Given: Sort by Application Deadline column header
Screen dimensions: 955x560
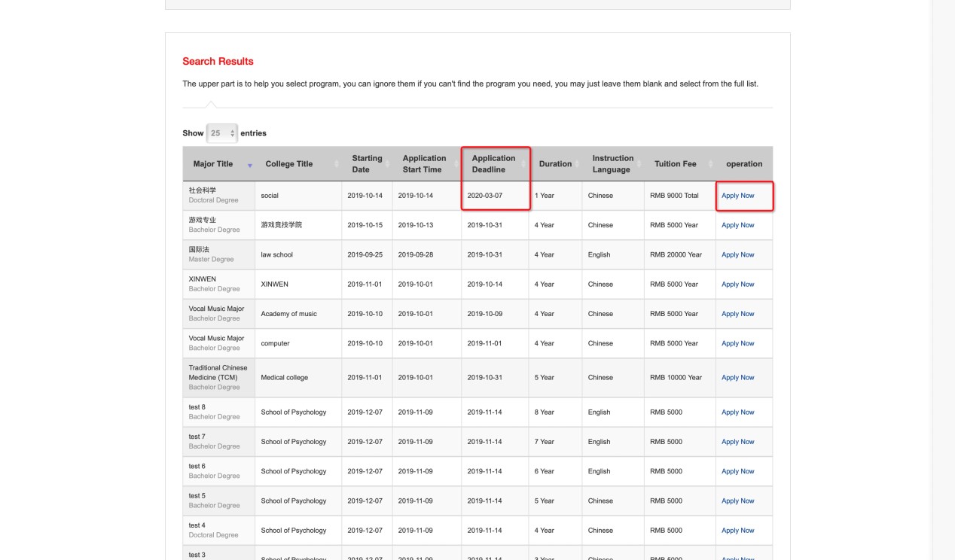Looking at the screenshot, I should (493, 164).
